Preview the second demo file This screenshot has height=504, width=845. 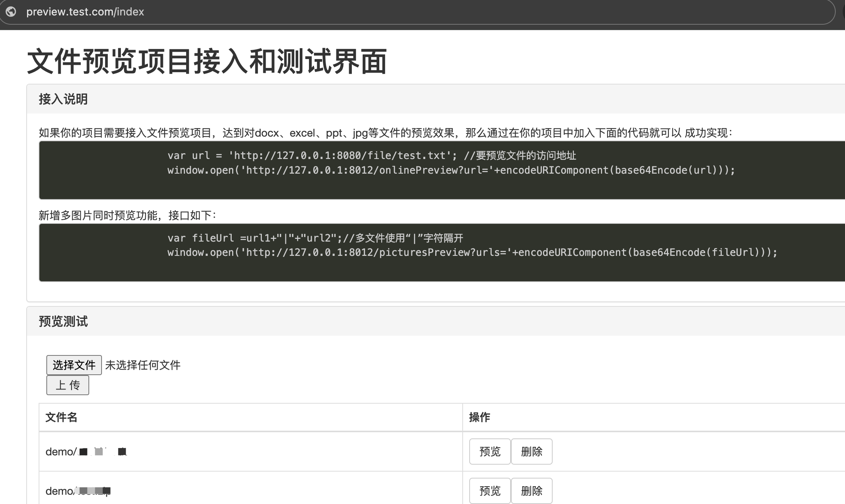490,490
